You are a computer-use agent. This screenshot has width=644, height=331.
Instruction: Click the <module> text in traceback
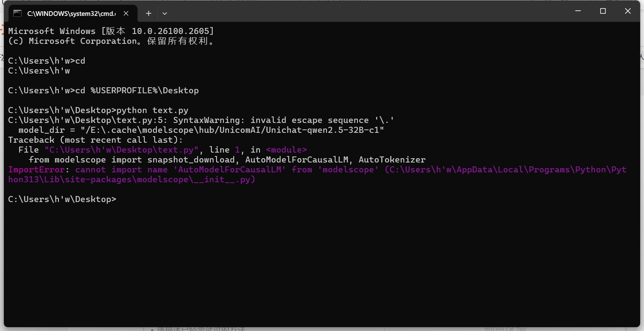click(x=287, y=150)
